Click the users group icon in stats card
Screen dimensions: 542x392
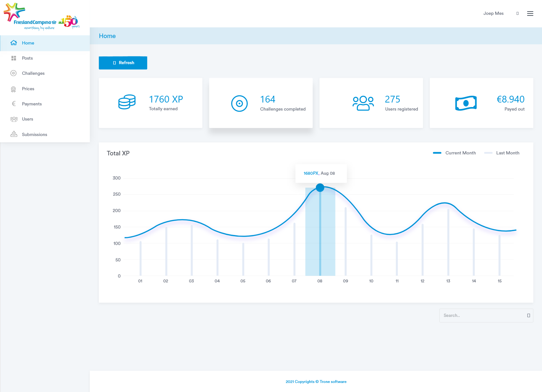[363, 103]
